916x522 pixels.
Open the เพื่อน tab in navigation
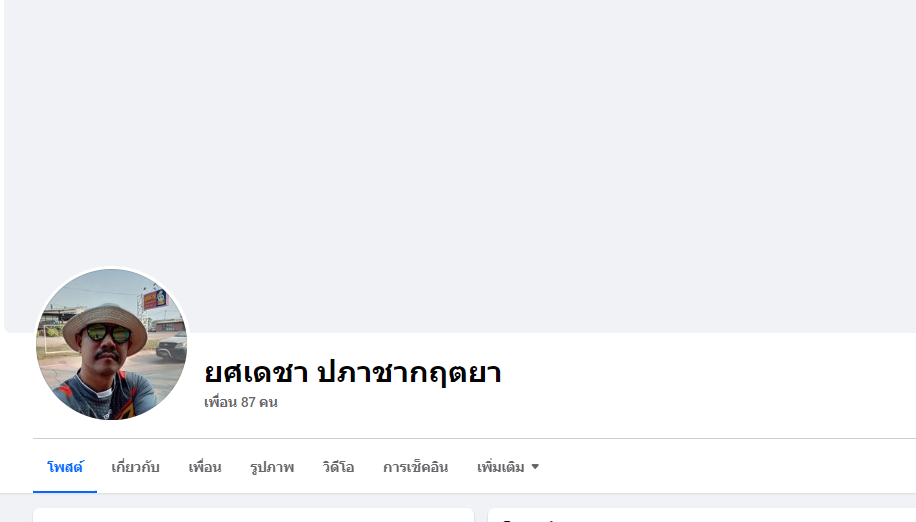(x=205, y=467)
